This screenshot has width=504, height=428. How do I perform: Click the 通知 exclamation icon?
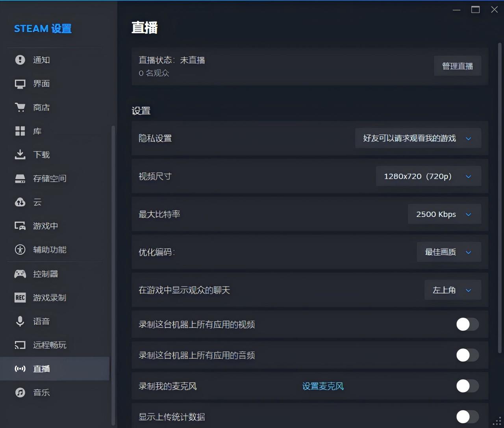tap(20, 60)
